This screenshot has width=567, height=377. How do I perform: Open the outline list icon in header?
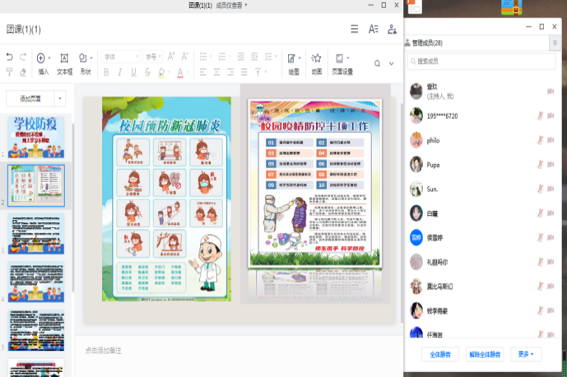(x=354, y=29)
